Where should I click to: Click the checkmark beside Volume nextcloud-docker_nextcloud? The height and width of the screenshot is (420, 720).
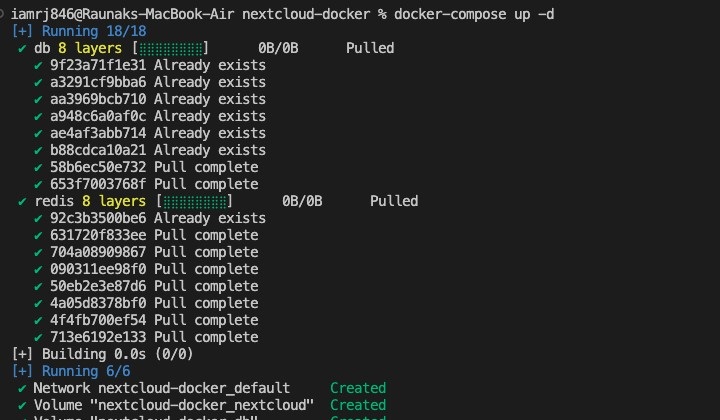tap(22, 405)
